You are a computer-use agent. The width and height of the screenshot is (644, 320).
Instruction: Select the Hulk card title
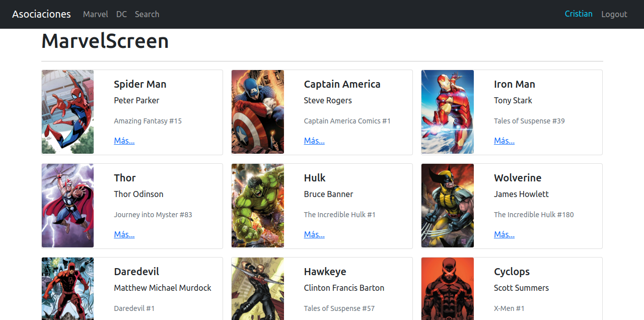[x=315, y=178]
